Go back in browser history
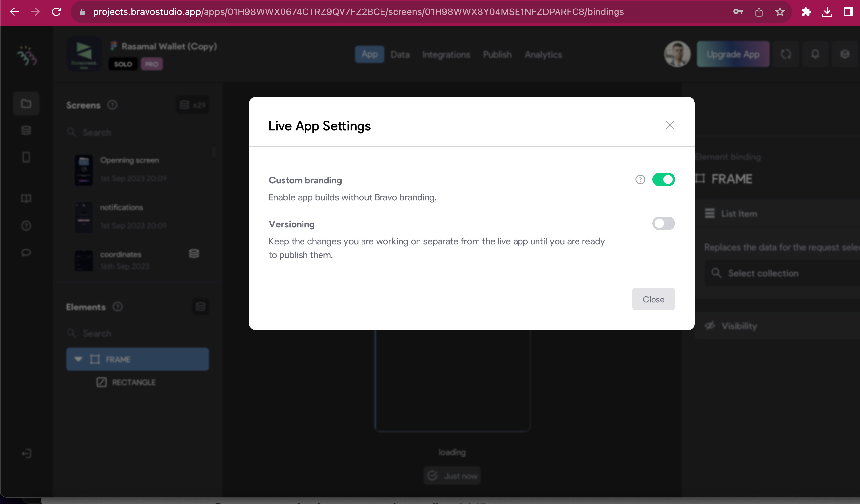The image size is (860, 504). (14, 12)
